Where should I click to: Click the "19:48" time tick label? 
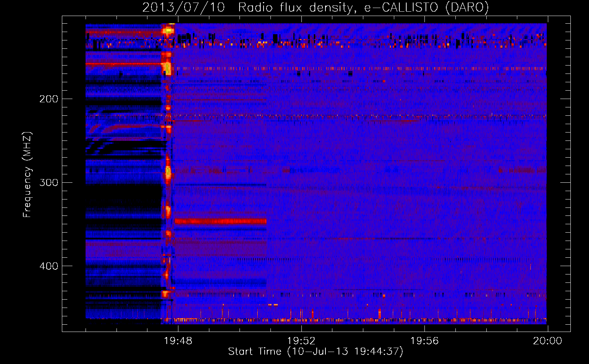point(178,341)
